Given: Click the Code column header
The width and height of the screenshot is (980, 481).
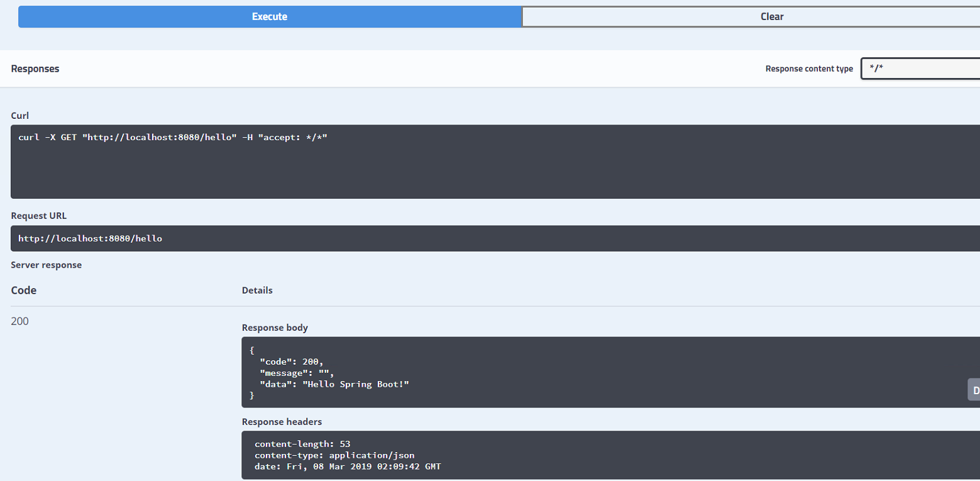Looking at the screenshot, I should tap(24, 290).
